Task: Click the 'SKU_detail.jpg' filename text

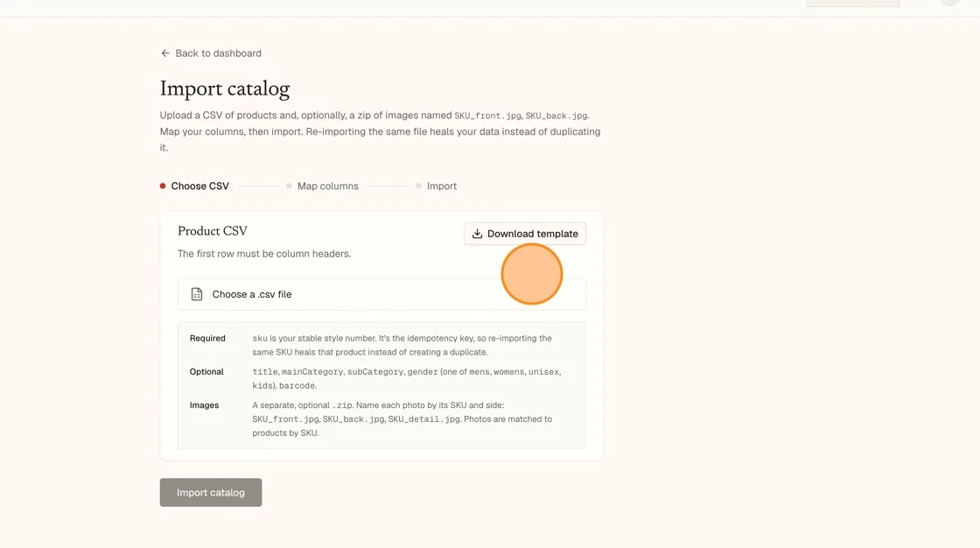Action: (x=424, y=419)
